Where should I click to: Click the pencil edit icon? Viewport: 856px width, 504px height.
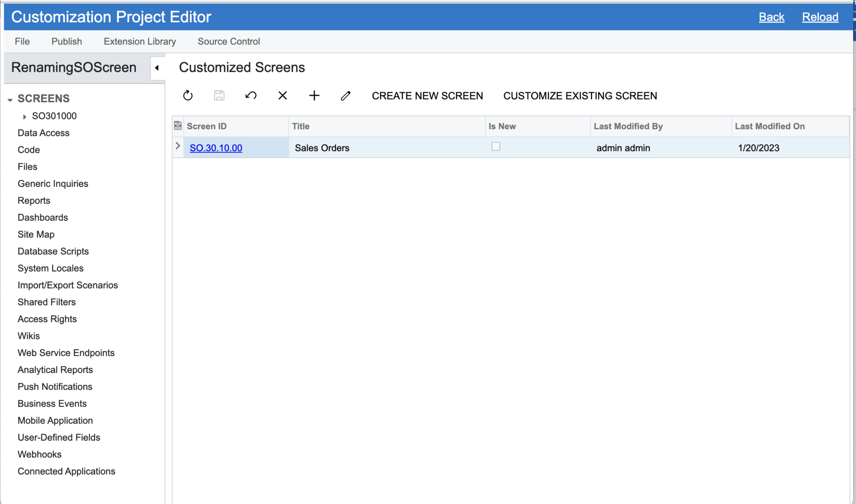[x=345, y=96]
